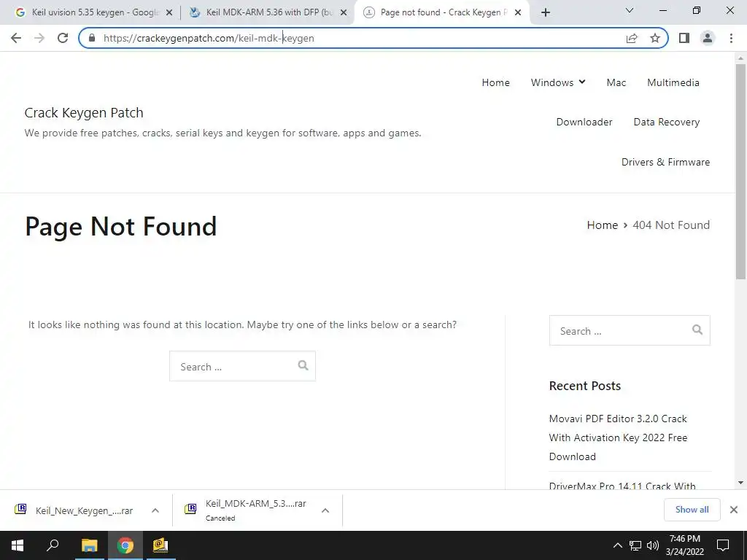Close the Keil MDK-ARM 5.36 tab
The width and height of the screenshot is (747, 560).
[344, 13]
